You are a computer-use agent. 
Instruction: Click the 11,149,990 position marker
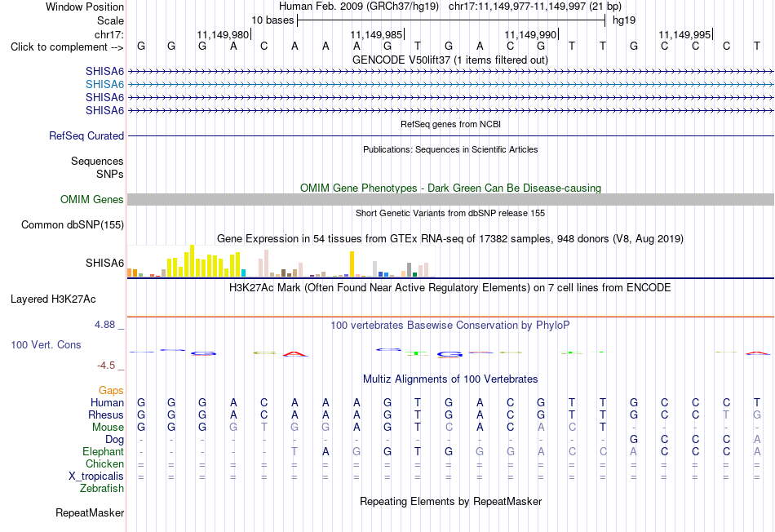tap(531, 34)
